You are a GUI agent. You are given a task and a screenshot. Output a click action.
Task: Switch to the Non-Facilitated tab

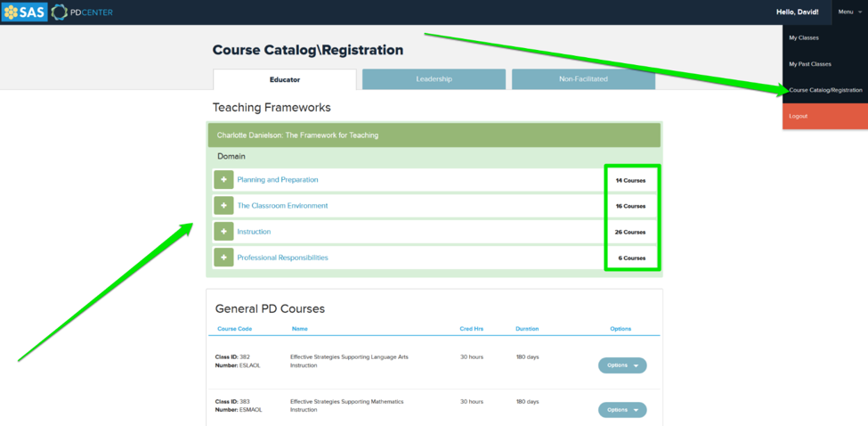(x=583, y=79)
